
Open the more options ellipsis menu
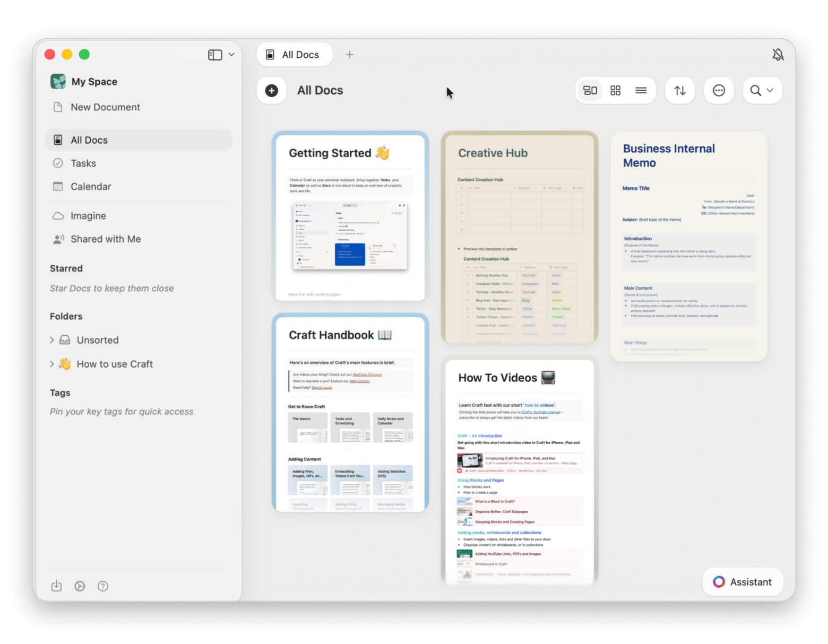pos(719,91)
